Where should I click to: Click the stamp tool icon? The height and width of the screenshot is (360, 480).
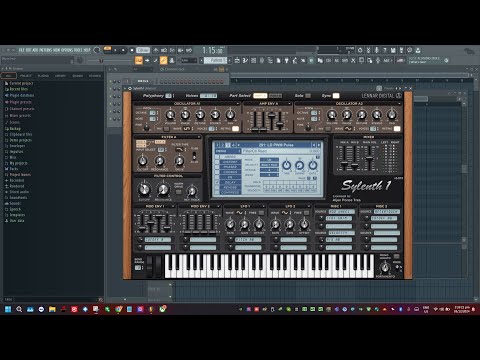tap(172, 60)
